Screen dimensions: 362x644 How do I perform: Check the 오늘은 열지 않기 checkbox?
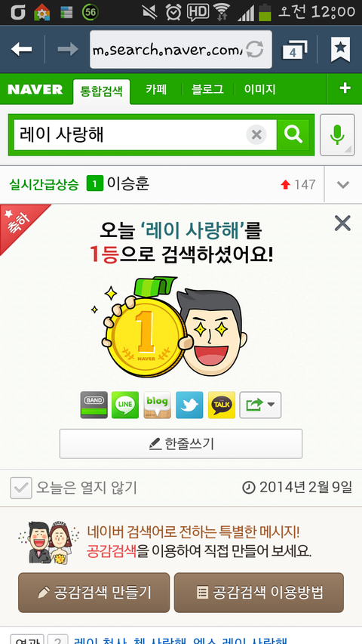coord(21,488)
